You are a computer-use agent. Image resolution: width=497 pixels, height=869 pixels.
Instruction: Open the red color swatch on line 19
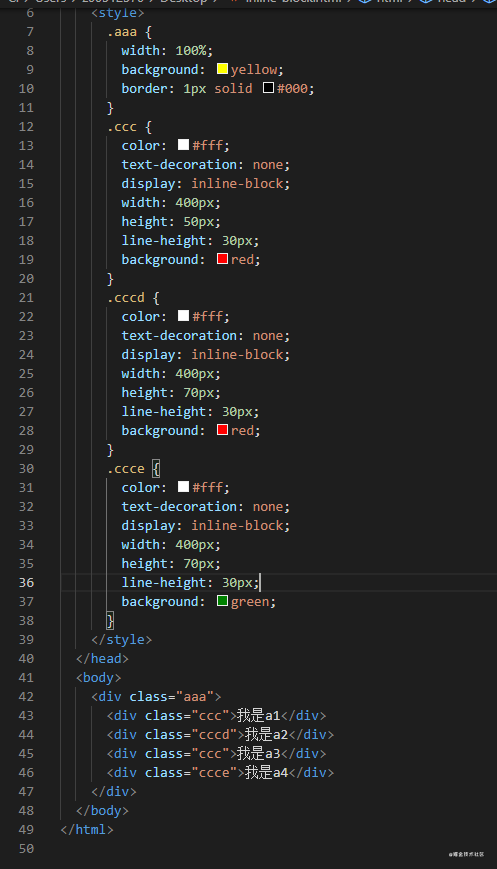(x=222, y=259)
